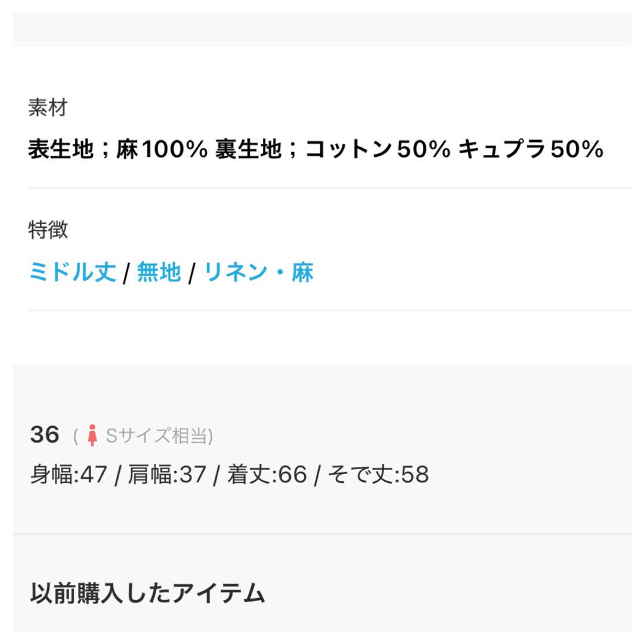This screenshot has width=644, height=644.
Task: Click the 裏生地；コットン50% material text
Action: click(333, 148)
